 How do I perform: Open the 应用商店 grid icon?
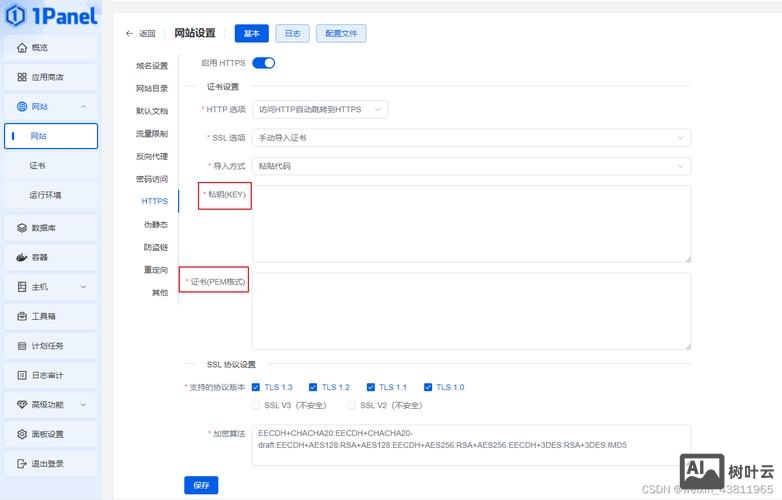coord(21,77)
